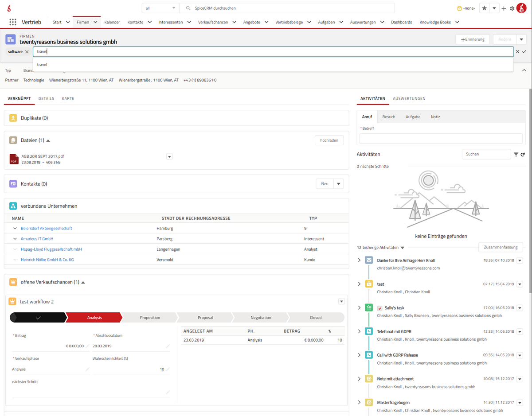
Task: Click the Dateien panel icon
Action: pyautogui.click(x=13, y=140)
